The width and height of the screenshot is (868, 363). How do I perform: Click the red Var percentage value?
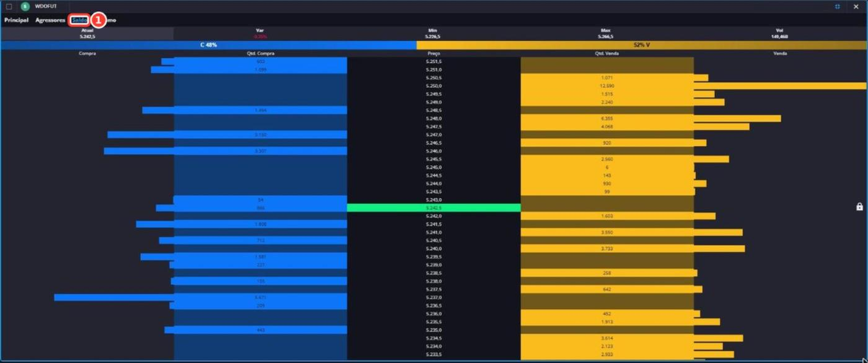260,37
